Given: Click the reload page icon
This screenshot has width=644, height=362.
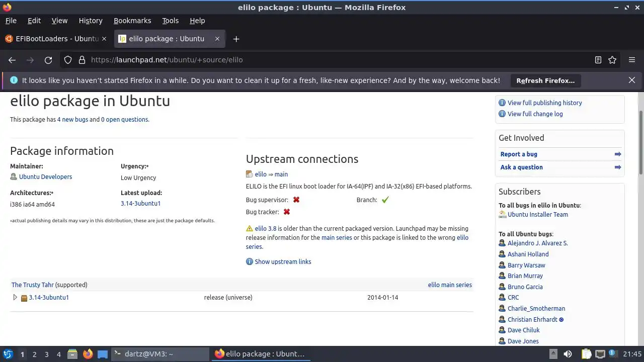Looking at the screenshot, I should [x=48, y=60].
